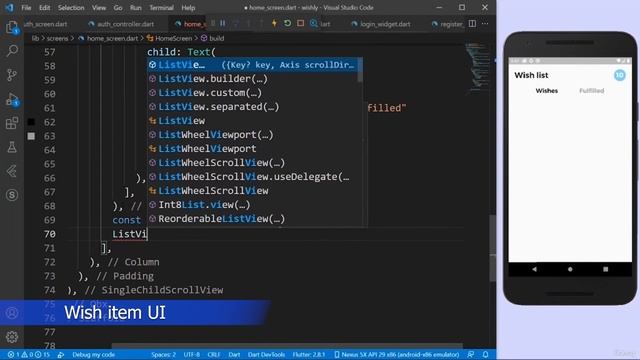
Task: Open the Explorer view in activity bar
Action: tap(12, 27)
